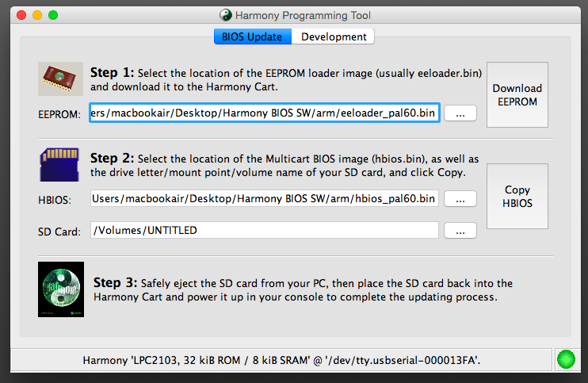Select the BIOS Update tab
Image resolution: width=588 pixels, height=383 pixels.
coord(252,36)
